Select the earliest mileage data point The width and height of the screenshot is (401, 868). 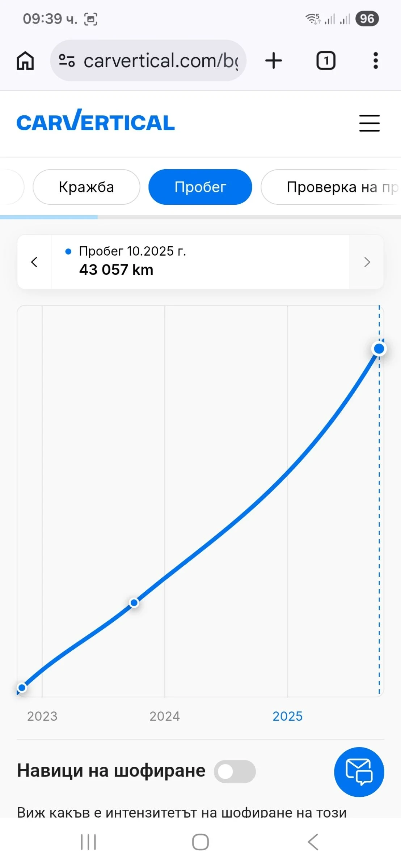coord(22,688)
